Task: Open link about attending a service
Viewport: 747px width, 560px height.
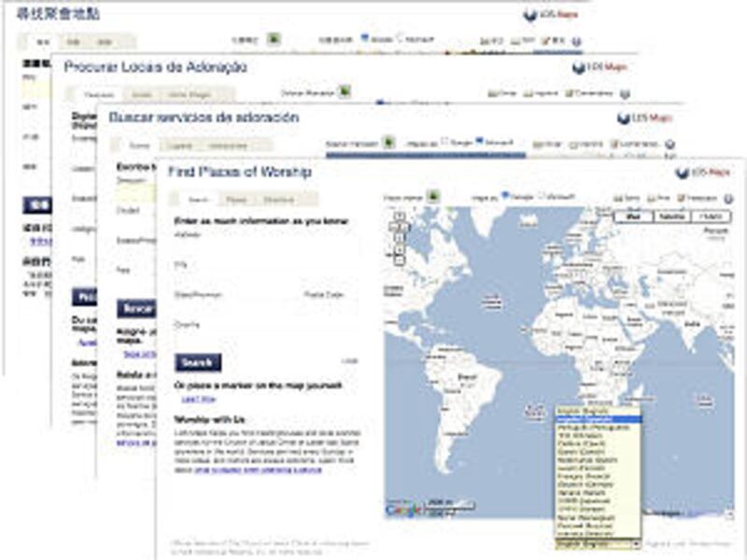Action: pyautogui.click(x=258, y=470)
